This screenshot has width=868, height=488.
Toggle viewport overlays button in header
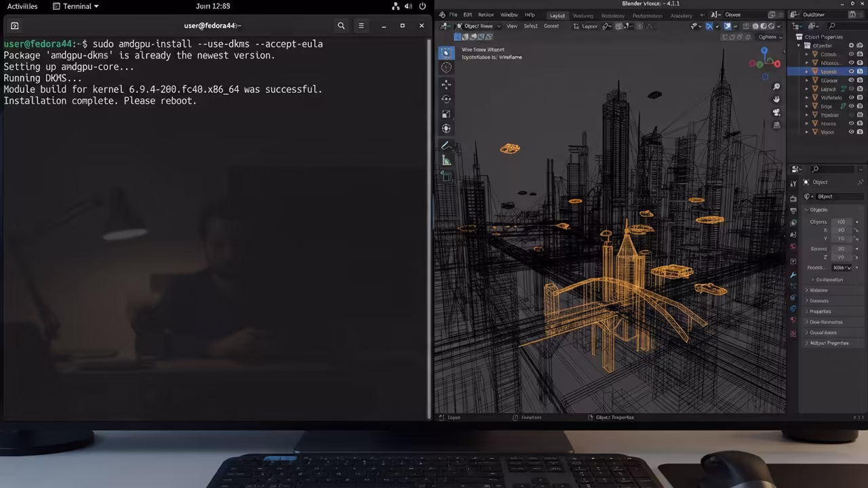(728, 26)
